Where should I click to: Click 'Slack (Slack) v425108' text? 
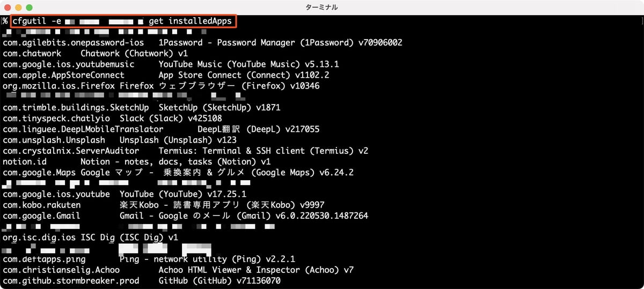pyautogui.click(x=171, y=118)
